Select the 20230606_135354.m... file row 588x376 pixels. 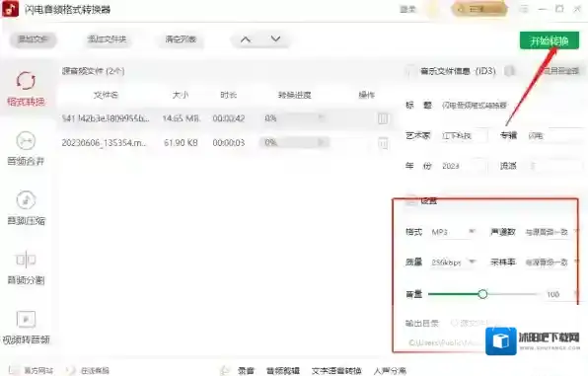pos(226,143)
